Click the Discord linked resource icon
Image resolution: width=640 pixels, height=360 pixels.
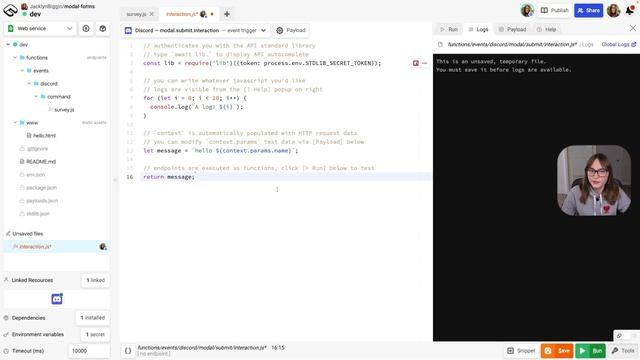(57, 299)
